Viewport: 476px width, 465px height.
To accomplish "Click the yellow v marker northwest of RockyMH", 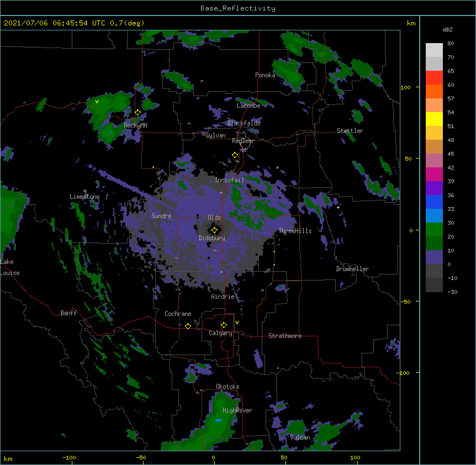I will [x=97, y=102].
